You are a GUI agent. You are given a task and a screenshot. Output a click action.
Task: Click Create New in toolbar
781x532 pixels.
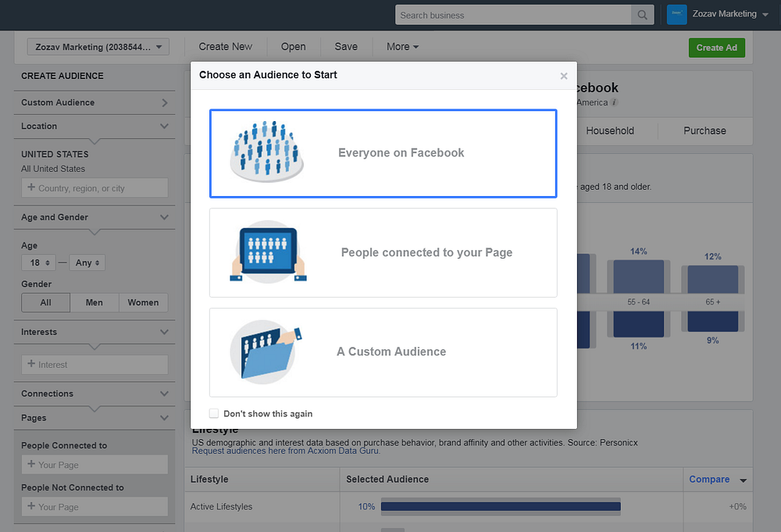click(225, 46)
